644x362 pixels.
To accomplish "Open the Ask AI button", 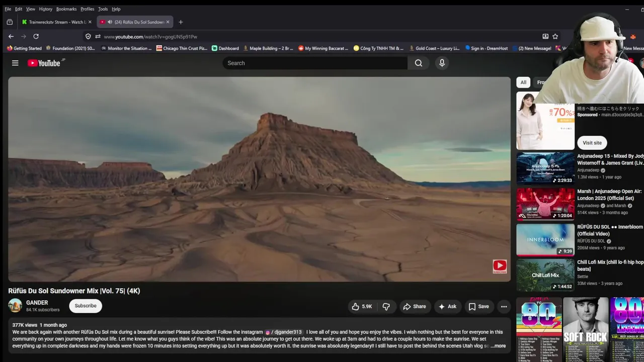I will (x=447, y=306).
